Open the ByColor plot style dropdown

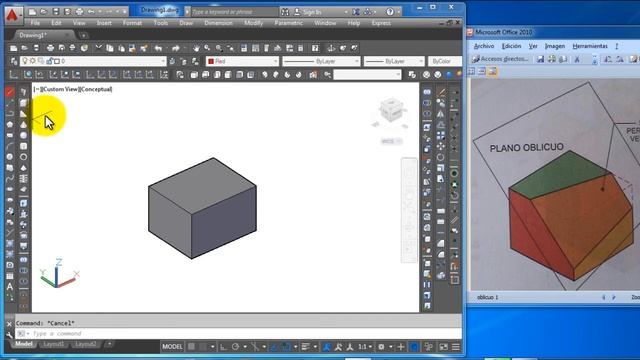click(x=445, y=61)
